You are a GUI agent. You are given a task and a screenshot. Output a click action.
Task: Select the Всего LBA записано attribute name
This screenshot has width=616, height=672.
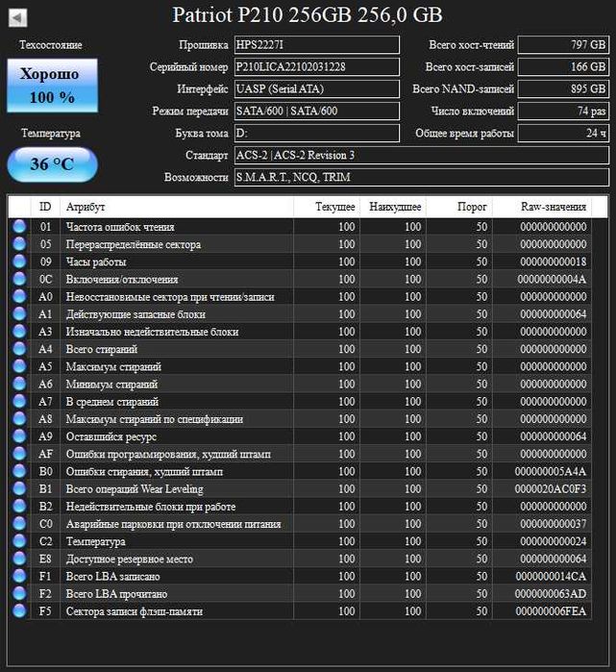[x=112, y=577]
